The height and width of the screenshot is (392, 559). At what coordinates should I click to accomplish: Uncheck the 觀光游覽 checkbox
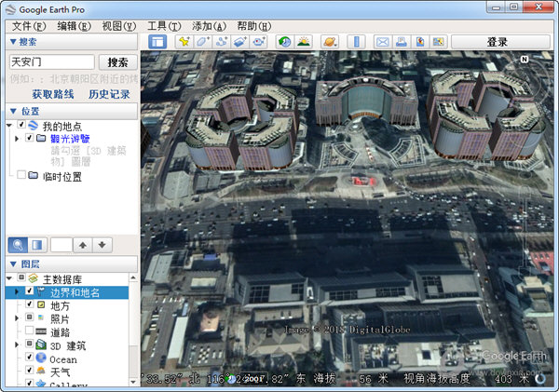pyautogui.click(x=30, y=138)
